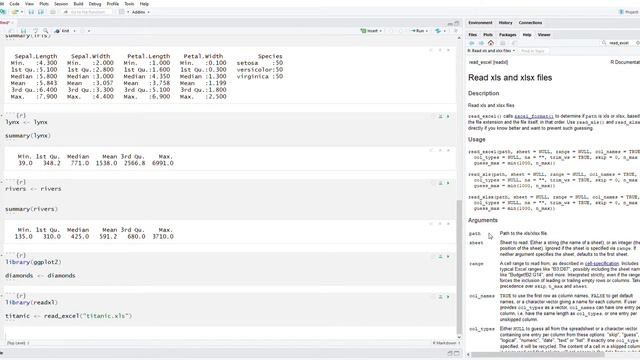Clear the rivers summary output
The image size is (640, 360).
click(448, 224)
